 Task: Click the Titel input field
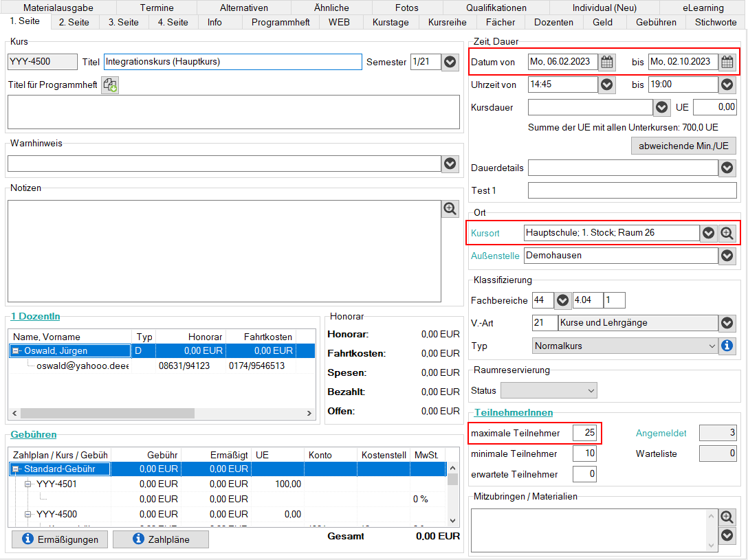pos(233,62)
